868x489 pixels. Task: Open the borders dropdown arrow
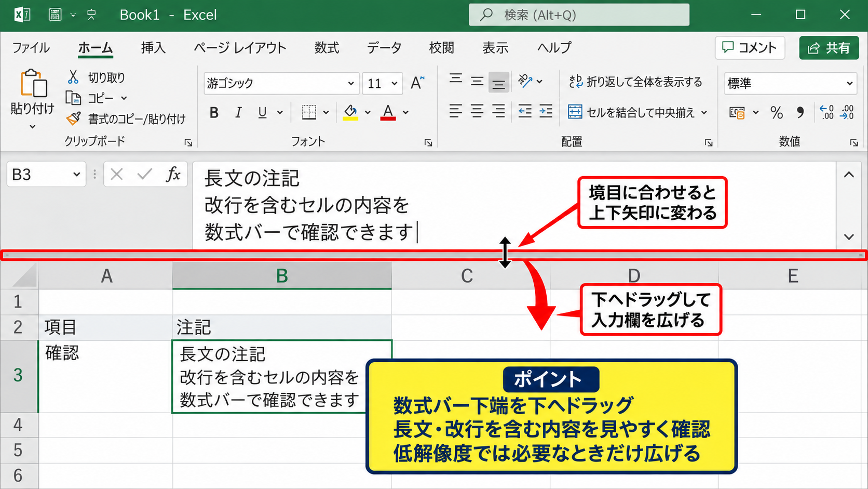click(x=326, y=112)
